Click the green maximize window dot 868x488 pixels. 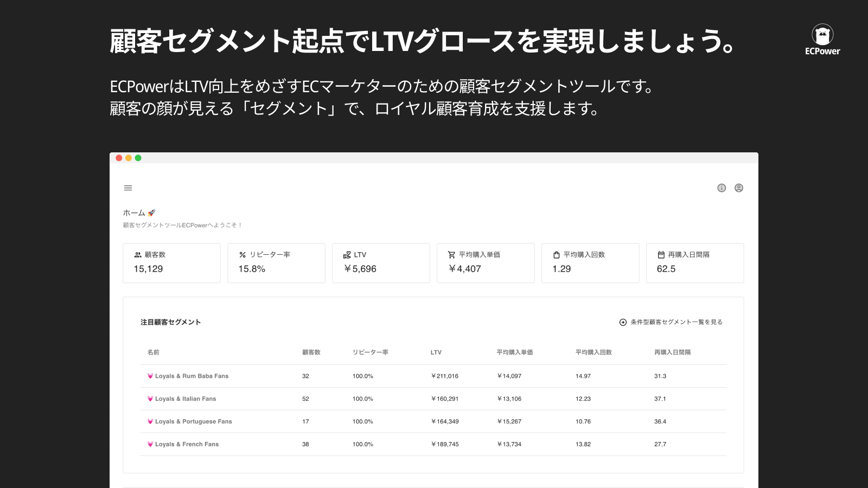point(138,158)
